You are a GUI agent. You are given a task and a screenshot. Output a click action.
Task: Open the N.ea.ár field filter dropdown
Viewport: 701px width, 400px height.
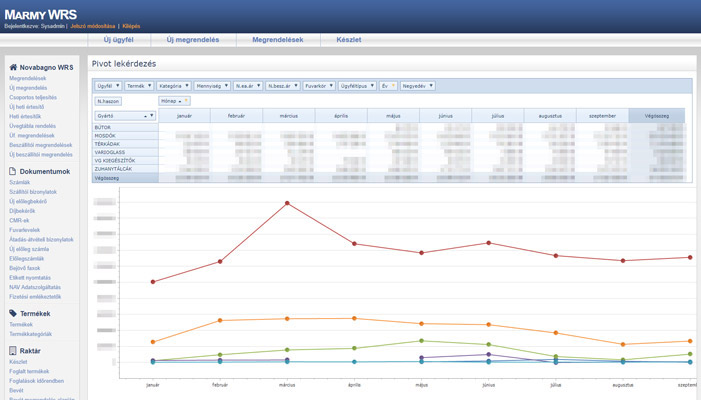(258, 86)
